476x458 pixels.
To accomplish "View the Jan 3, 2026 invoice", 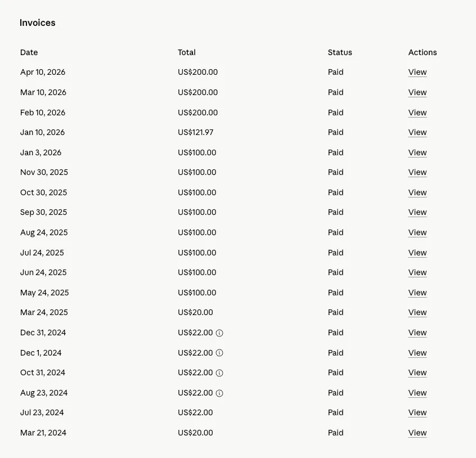I will coord(417,152).
